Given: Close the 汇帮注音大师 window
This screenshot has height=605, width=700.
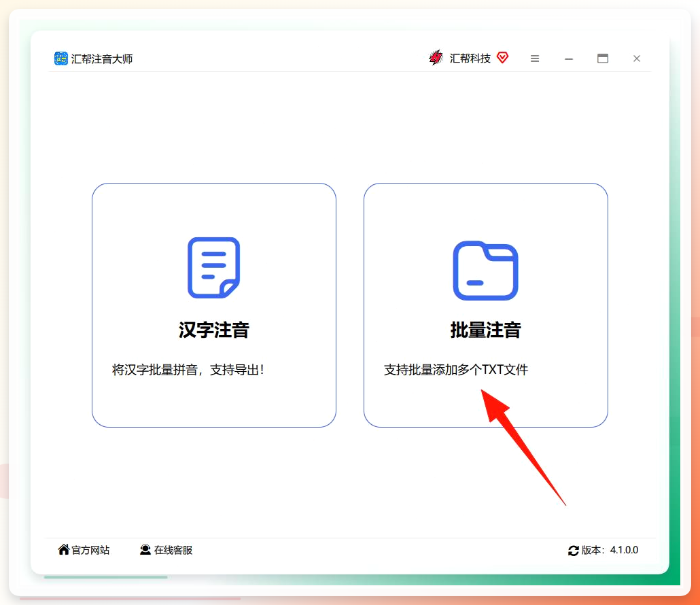Looking at the screenshot, I should point(637,58).
